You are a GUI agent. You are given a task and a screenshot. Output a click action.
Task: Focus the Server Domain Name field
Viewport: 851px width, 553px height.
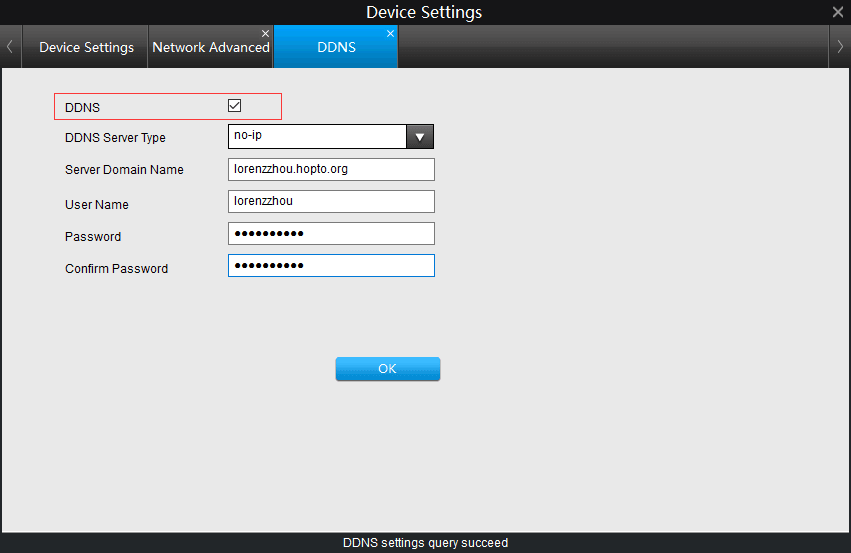click(331, 169)
